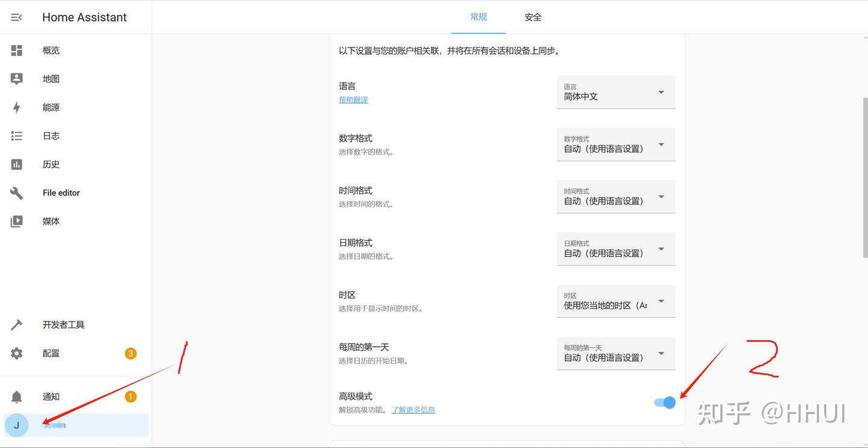Click the 帮助翻译 link
Image resolution: width=868 pixels, height=448 pixels.
pos(353,99)
